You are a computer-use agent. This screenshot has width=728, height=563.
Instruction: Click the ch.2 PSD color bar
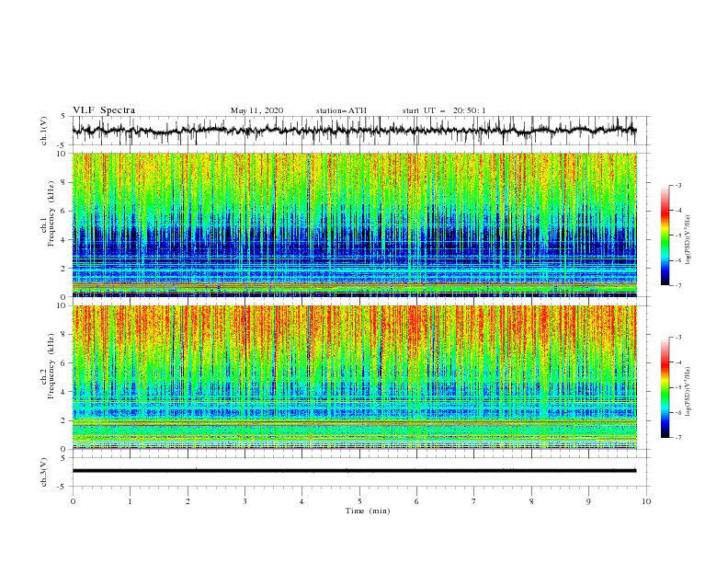665,387
